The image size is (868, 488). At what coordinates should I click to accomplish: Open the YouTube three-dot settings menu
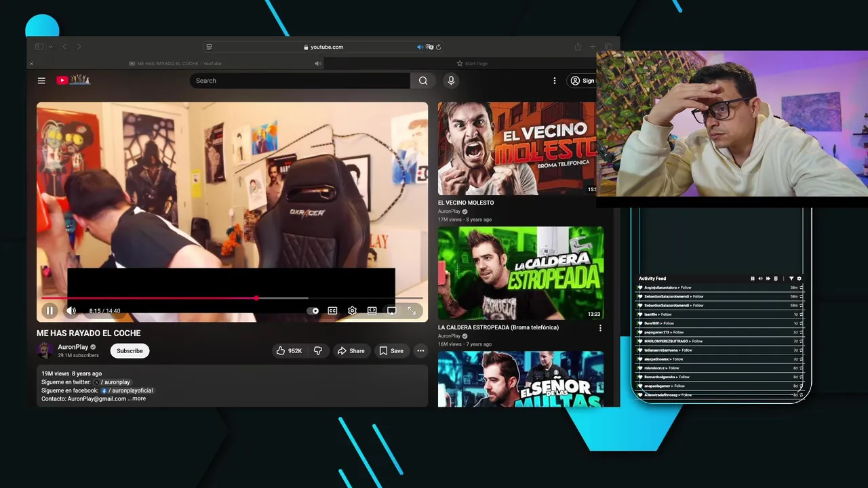tap(555, 81)
